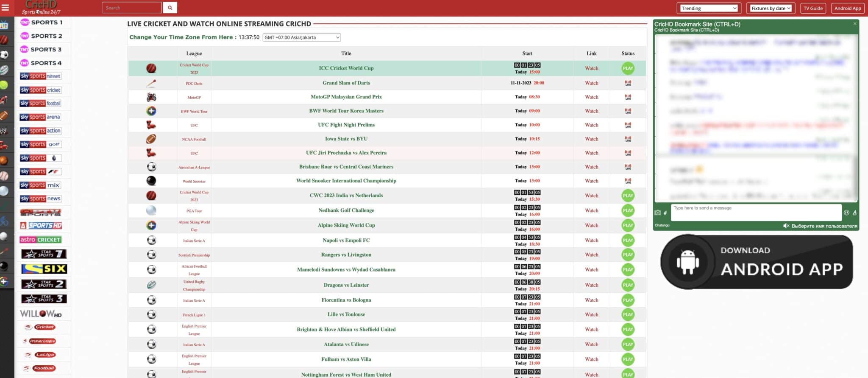Open Sony SIX channel logo
Image resolution: width=868 pixels, height=378 pixels.
(x=44, y=269)
